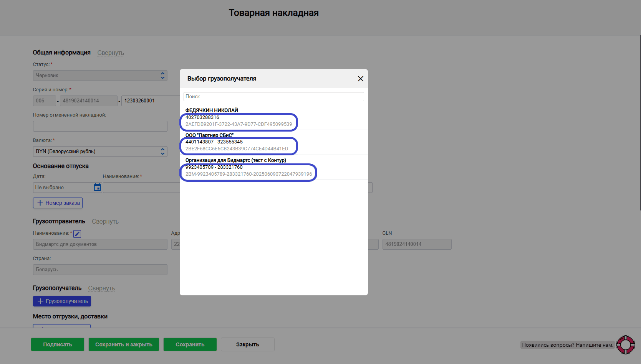Viewport: 641px width, 364px height.
Task: Collapse the Грузополучатель section
Action: point(101,288)
